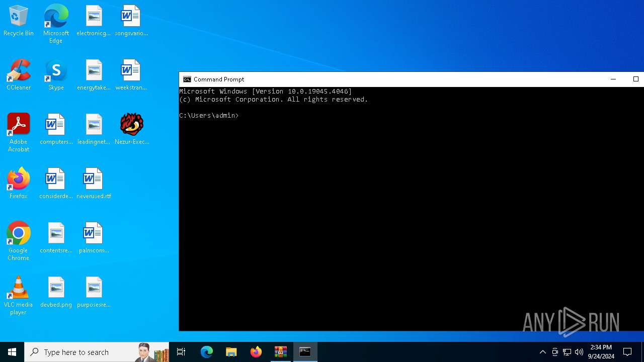
Task: Select the contentsre... image file
Action: pyautogui.click(x=56, y=238)
